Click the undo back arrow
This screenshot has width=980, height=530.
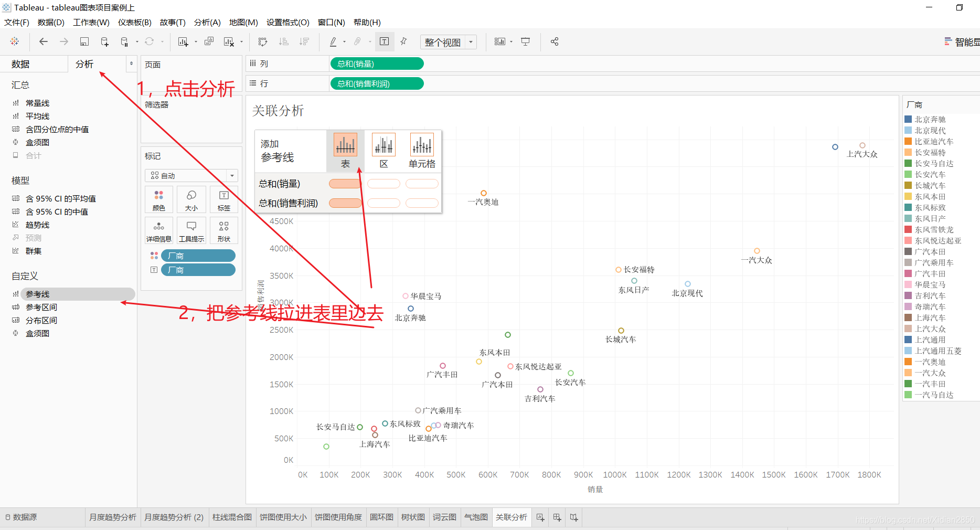[x=44, y=41]
